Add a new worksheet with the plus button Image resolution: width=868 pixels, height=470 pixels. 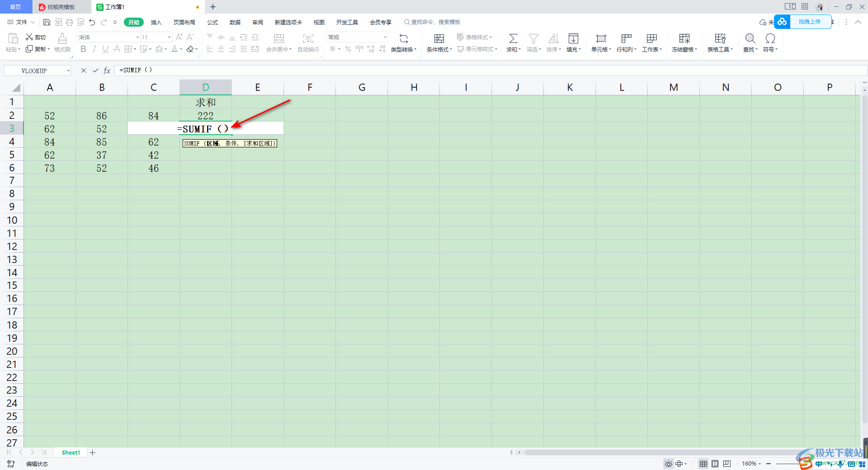pos(93,452)
